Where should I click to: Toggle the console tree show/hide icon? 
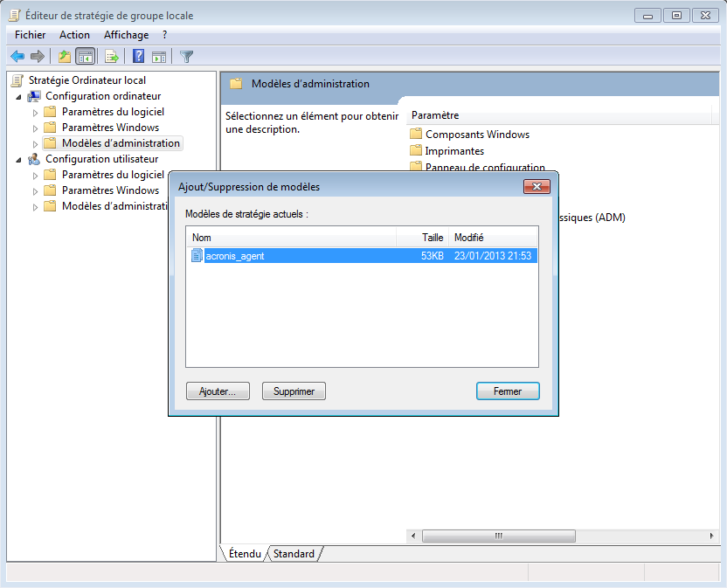click(86, 57)
